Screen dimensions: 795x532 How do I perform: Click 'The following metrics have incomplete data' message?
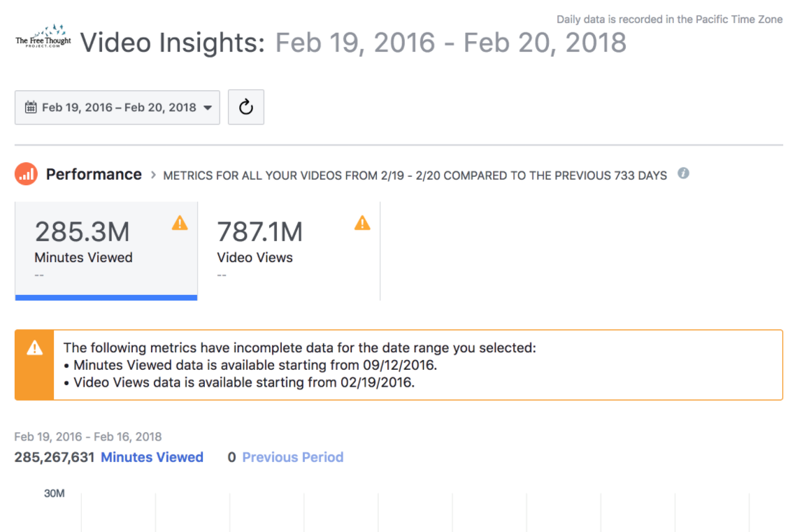299,348
